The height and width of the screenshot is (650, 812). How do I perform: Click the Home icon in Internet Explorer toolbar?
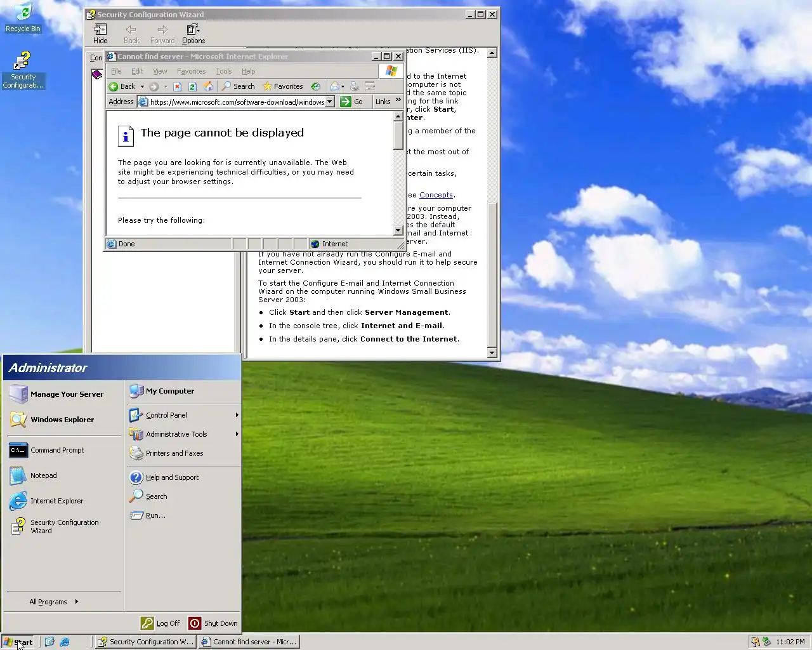coord(208,86)
